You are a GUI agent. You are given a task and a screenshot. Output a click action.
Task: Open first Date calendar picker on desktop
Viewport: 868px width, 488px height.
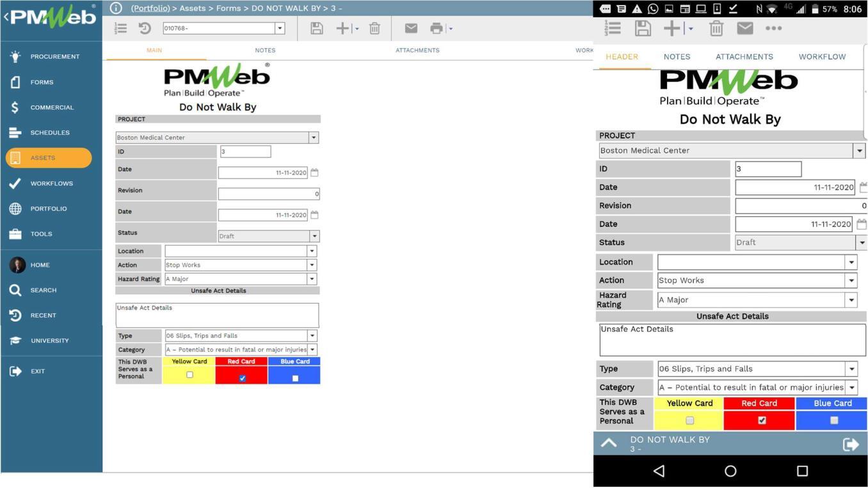[x=314, y=173]
